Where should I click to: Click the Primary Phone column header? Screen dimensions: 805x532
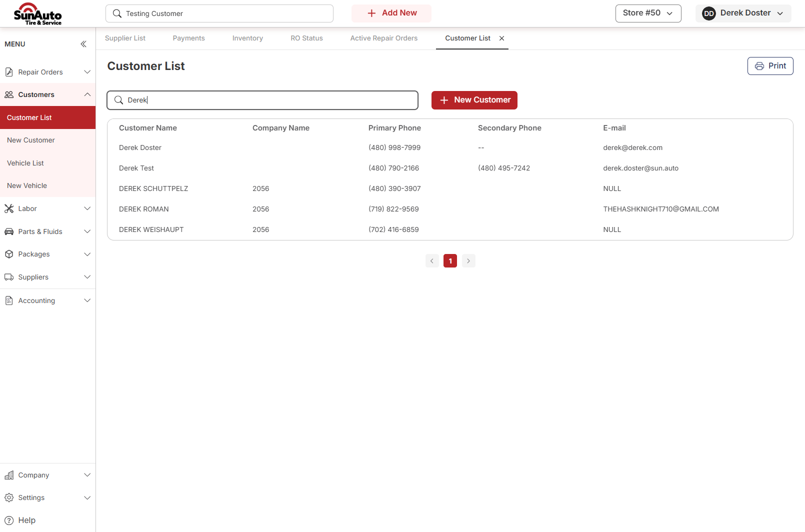pos(394,128)
